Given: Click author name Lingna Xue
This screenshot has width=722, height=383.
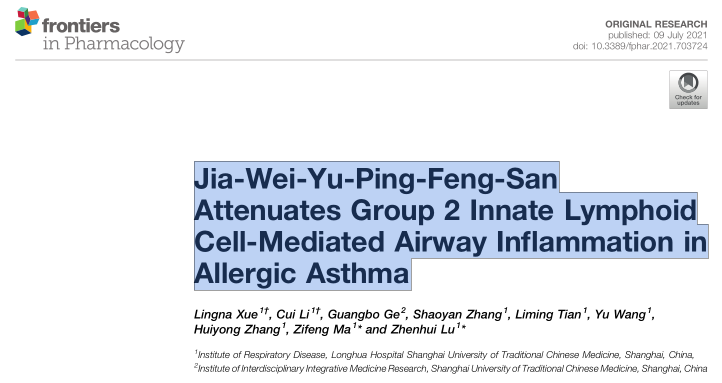Looking at the screenshot, I should tap(226, 314).
